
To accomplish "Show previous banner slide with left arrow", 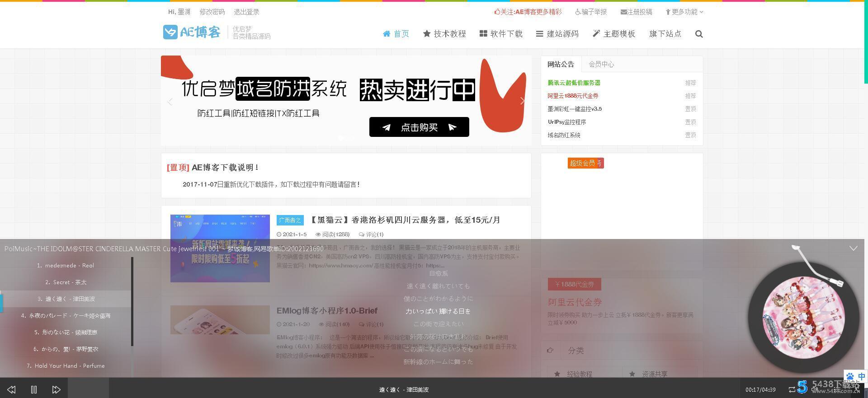I will point(170,102).
